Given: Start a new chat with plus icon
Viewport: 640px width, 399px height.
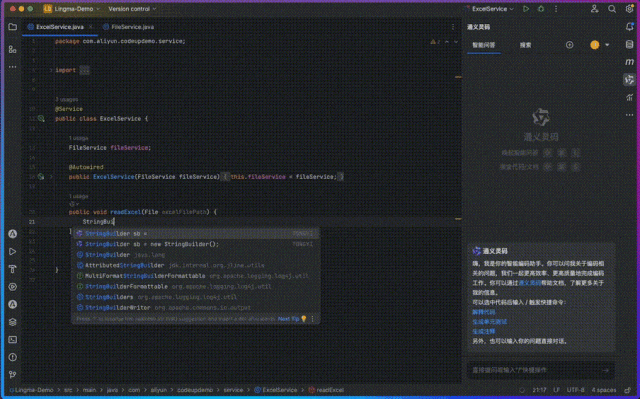Looking at the screenshot, I should pos(569,45).
